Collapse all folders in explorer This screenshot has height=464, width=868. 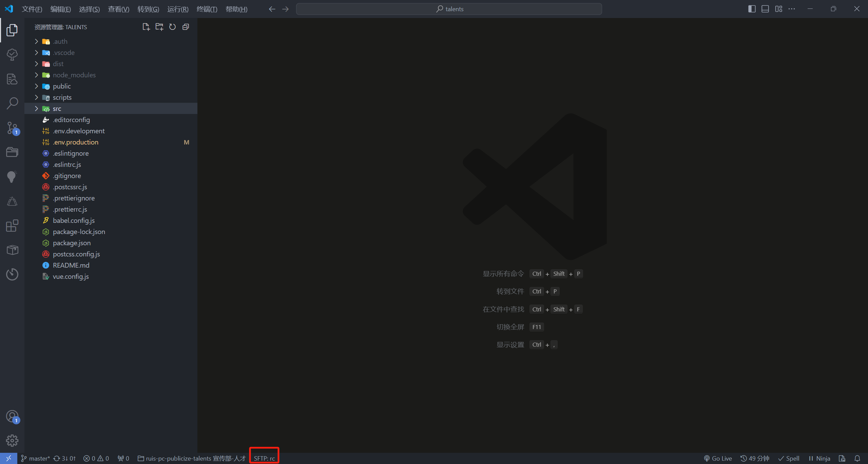[x=186, y=27]
